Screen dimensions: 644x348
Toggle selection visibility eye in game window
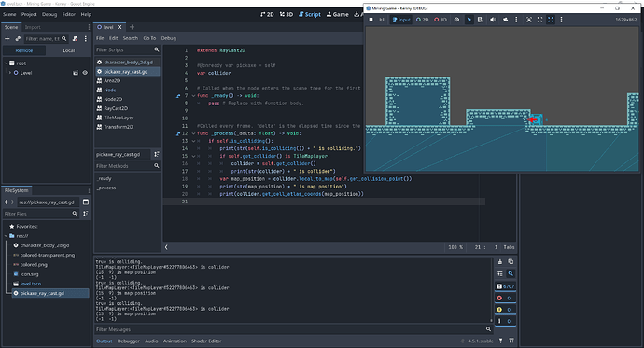click(456, 20)
